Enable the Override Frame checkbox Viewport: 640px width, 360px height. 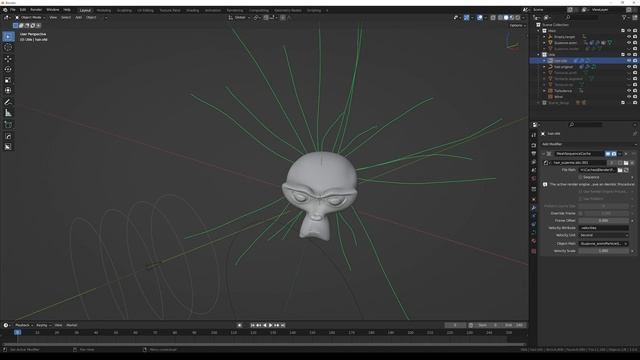[580, 213]
